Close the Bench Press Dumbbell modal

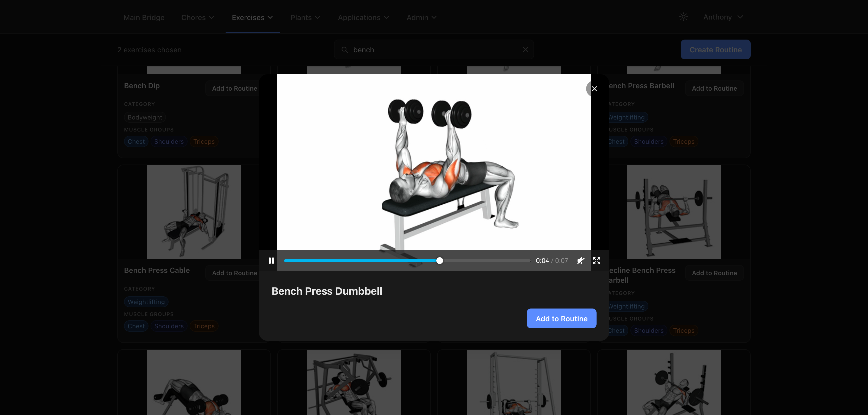(594, 89)
